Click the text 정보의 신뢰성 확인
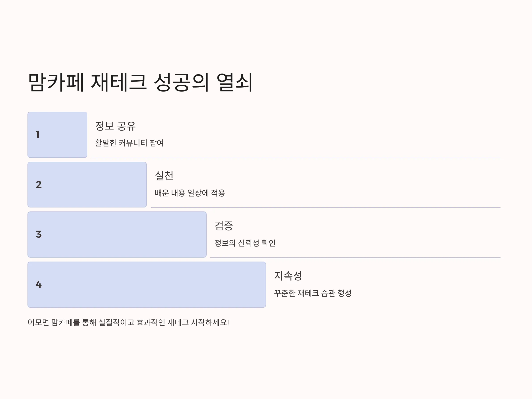Viewport: 532px width, 399px height. click(245, 243)
